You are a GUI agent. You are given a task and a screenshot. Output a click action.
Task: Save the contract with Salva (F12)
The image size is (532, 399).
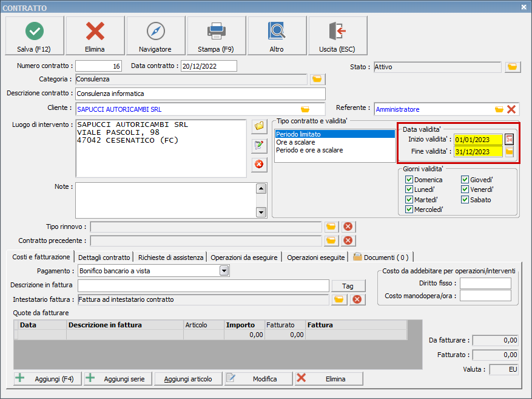coord(34,35)
